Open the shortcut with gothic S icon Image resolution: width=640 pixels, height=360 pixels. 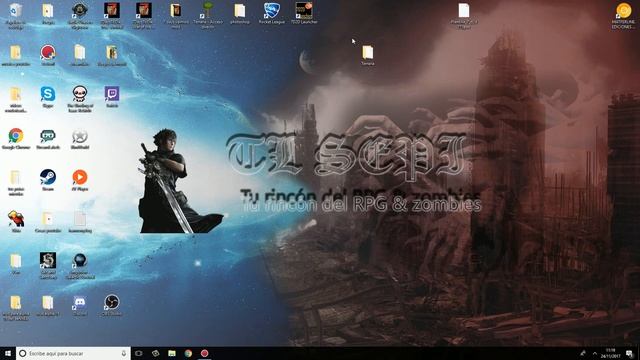48,260
